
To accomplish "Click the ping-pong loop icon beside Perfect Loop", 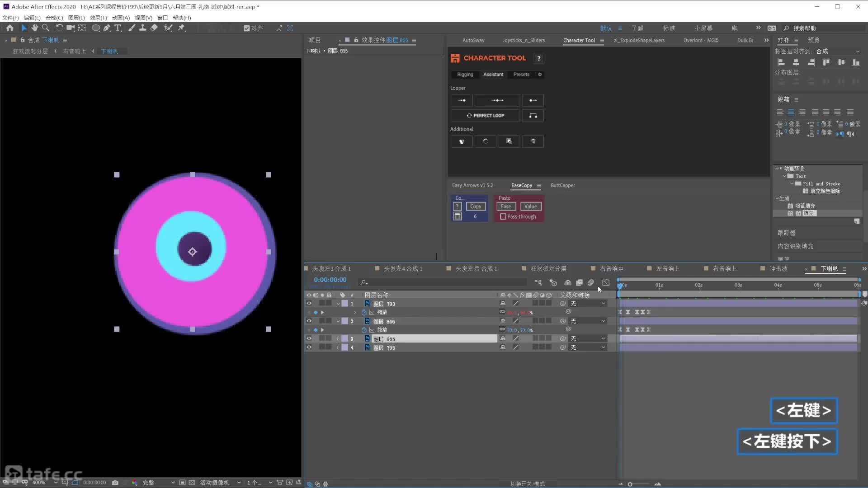I will pos(533,116).
